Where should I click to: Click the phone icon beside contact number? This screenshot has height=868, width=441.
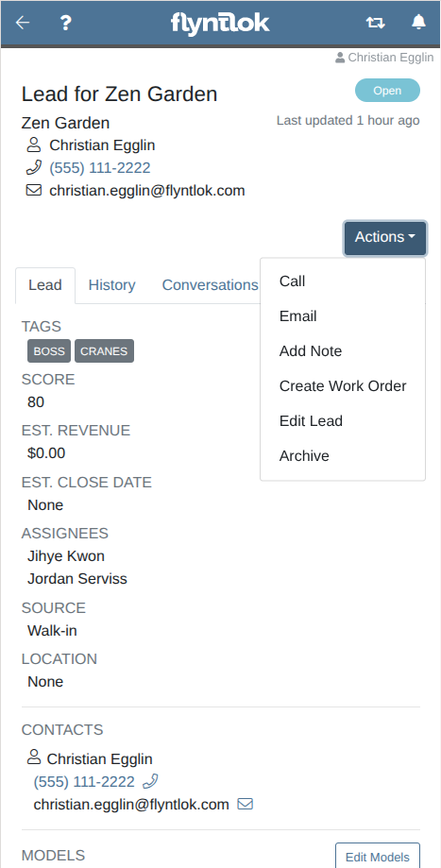tap(150, 781)
